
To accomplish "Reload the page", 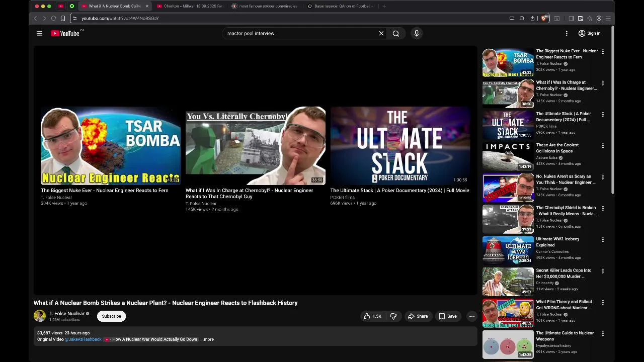I will [x=53, y=18].
